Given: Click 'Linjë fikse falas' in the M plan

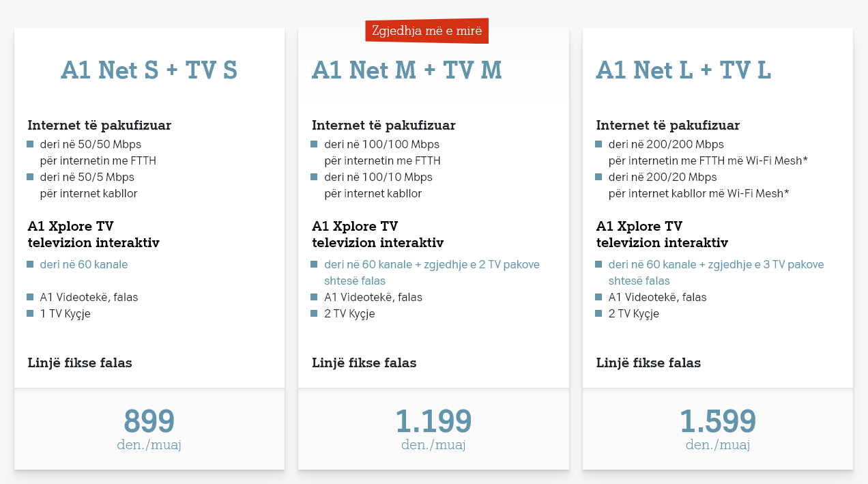Looking at the screenshot, I should click(364, 363).
